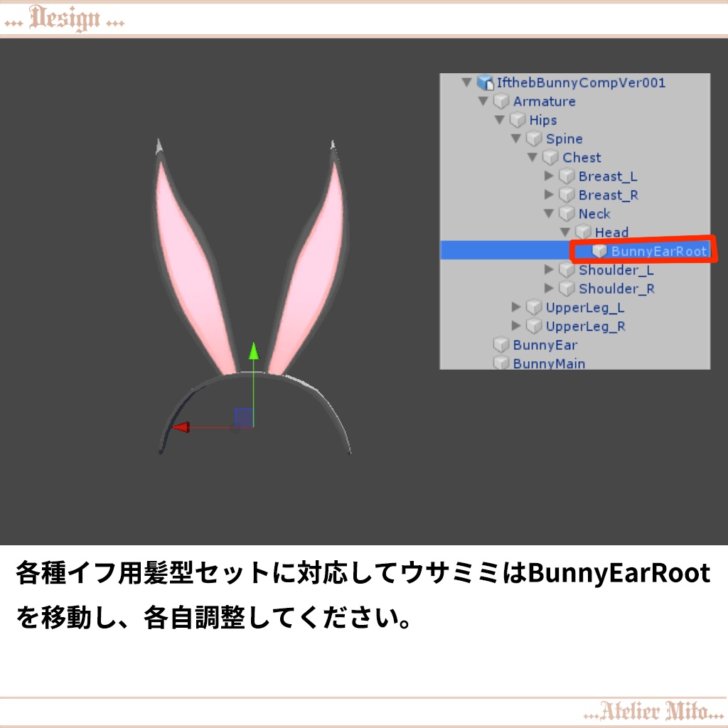Select the Shoulder_L bone
Screen dimensions: 728x728
(616, 269)
